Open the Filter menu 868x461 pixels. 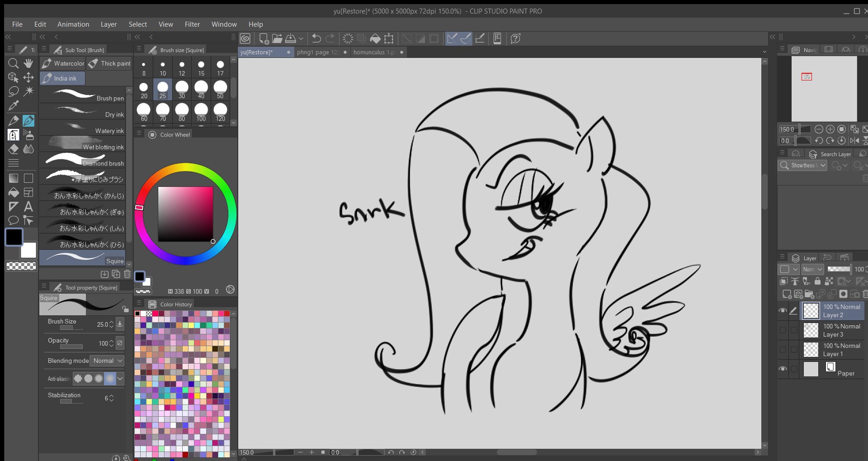(x=192, y=24)
